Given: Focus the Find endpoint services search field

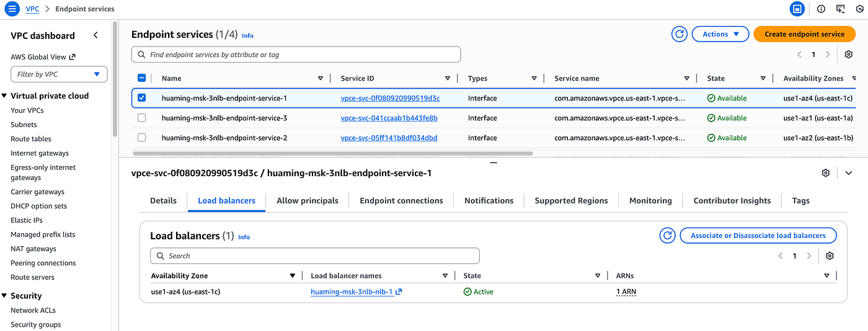Looking at the screenshot, I should [296, 55].
